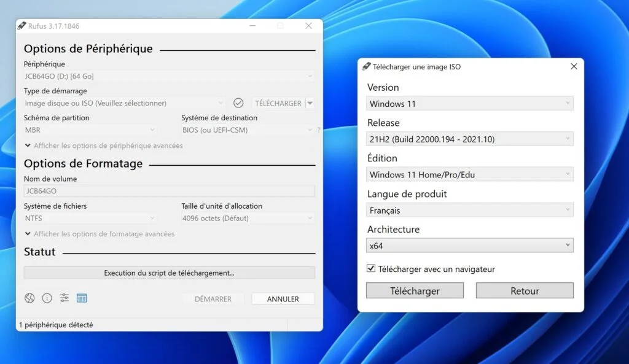Open the Système de destination dropdown
Viewport: 629px width, 364px height.
click(x=247, y=130)
